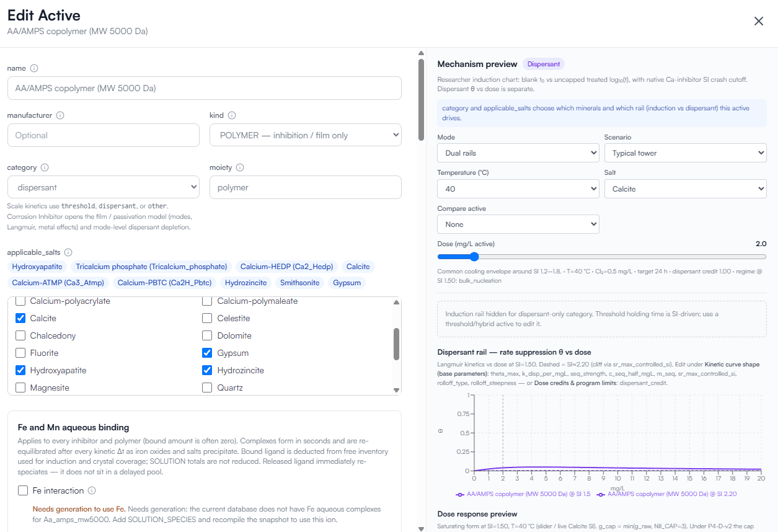Image resolution: width=778 pixels, height=532 pixels.
Task: Show info icon beside Fe interaction
Action: [x=92, y=490]
